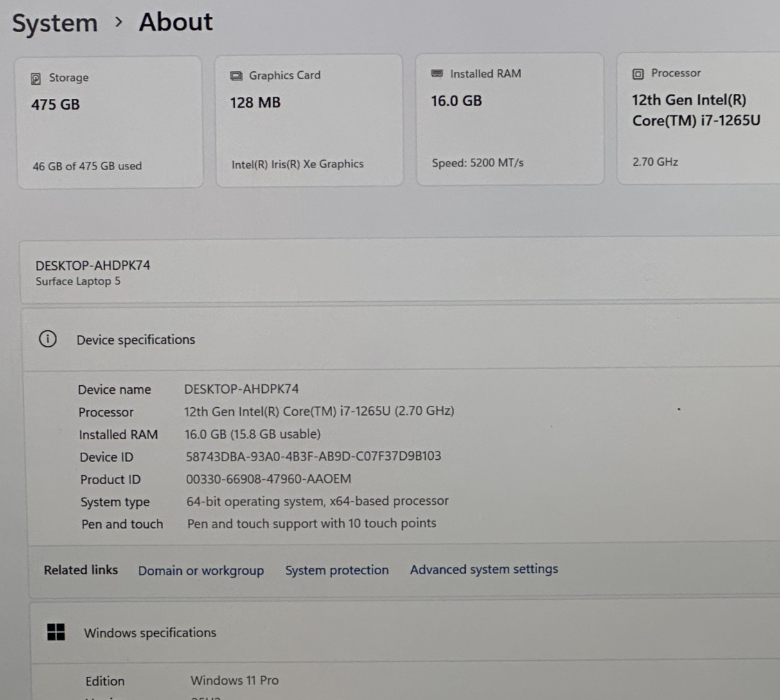Go back to System in breadcrumb
Image resolution: width=780 pixels, height=700 pixels.
pos(55,23)
